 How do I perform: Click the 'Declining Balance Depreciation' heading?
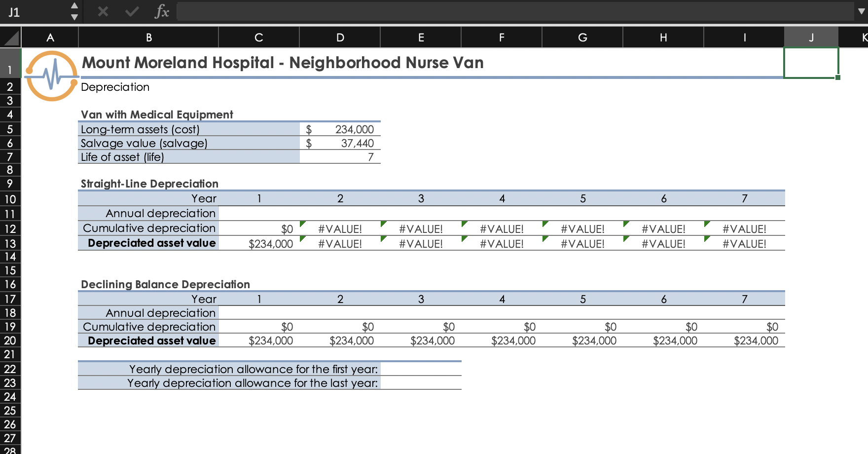pyautogui.click(x=165, y=284)
